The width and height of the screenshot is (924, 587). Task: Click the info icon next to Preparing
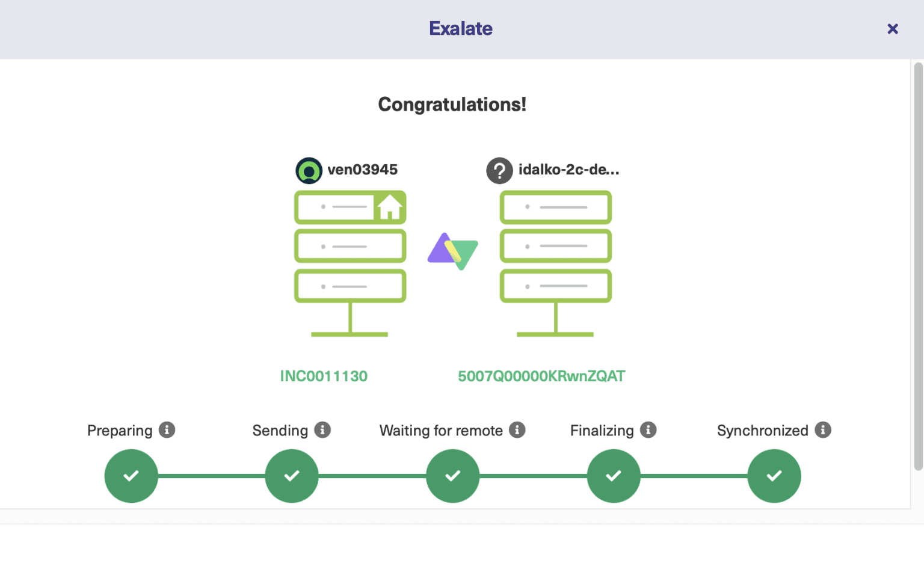click(x=167, y=429)
